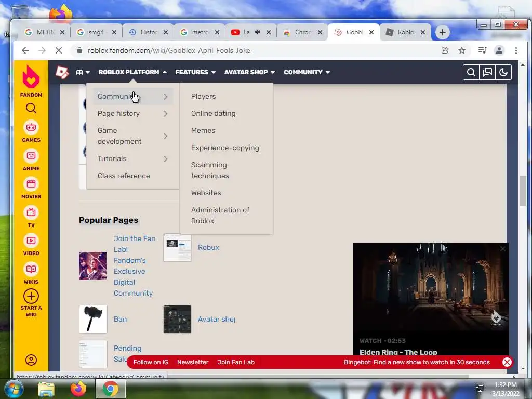Switch to the History browser tab
This screenshot has width=532, height=399.
point(149,32)
